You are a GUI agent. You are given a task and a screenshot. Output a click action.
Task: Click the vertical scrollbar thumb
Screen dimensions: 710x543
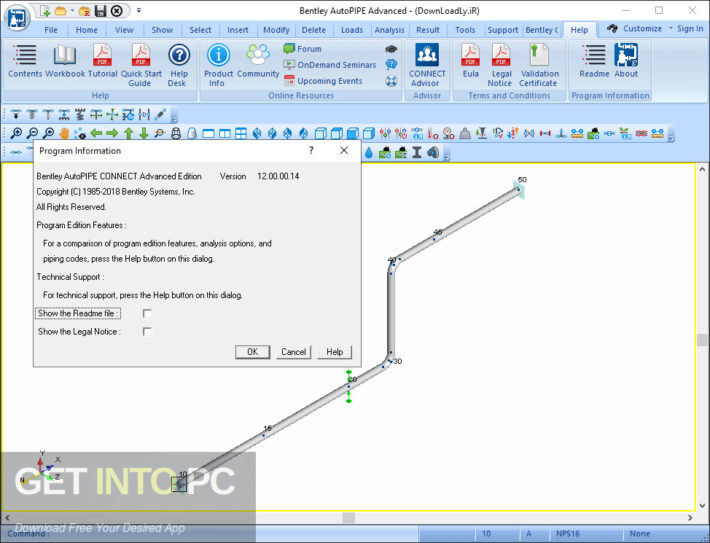coord(702,340)
